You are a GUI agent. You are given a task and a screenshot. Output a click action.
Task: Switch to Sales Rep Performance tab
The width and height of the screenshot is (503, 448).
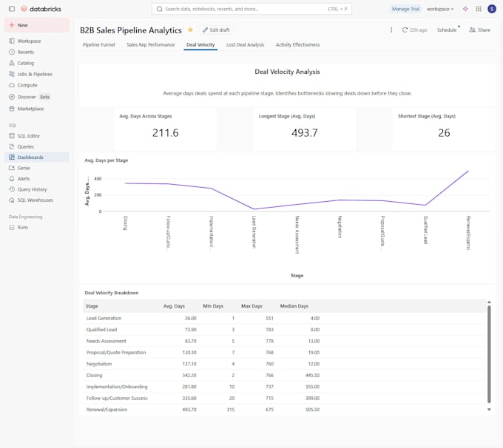150,45
